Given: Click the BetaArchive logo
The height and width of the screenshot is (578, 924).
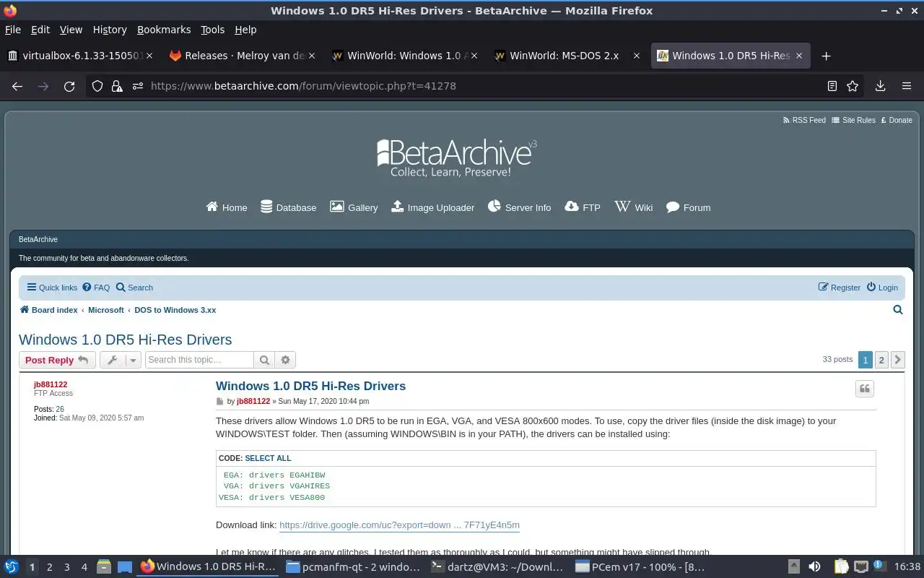Looking at the screenshot, I should point(456,158).
